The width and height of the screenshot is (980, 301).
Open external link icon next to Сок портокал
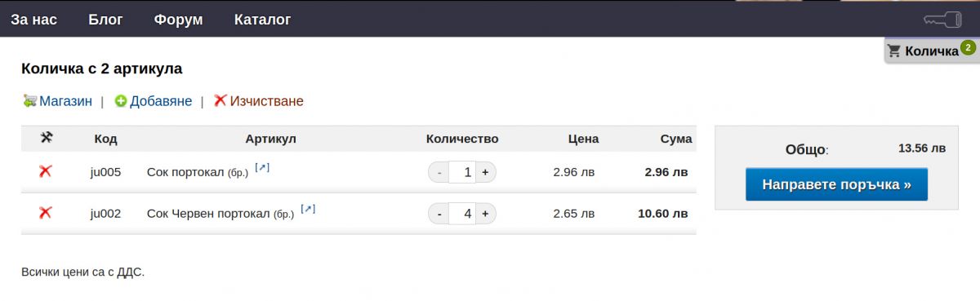point(262,167)
